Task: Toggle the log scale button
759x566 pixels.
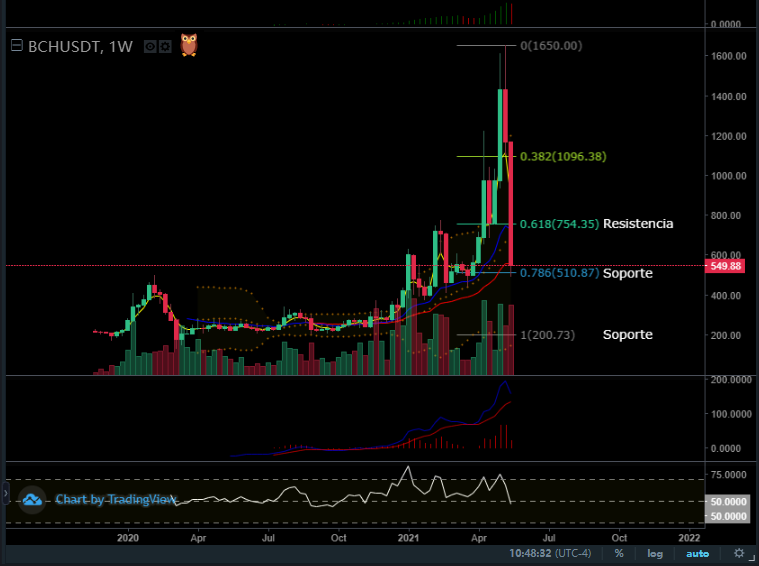Action: (655, 553)
